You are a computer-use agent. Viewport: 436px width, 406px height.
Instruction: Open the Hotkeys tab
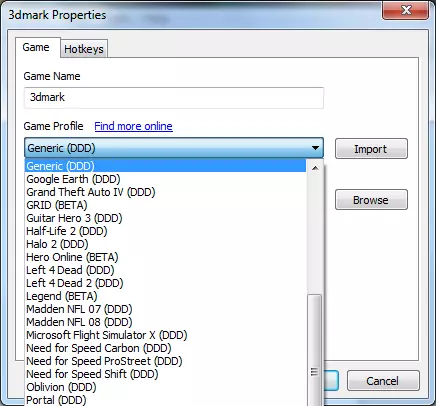point(84,49)
